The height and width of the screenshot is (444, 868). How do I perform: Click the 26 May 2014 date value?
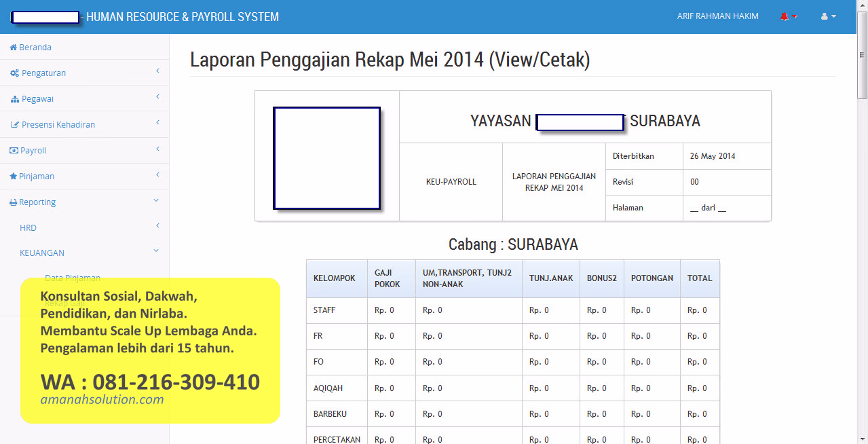tap(713, 156)
